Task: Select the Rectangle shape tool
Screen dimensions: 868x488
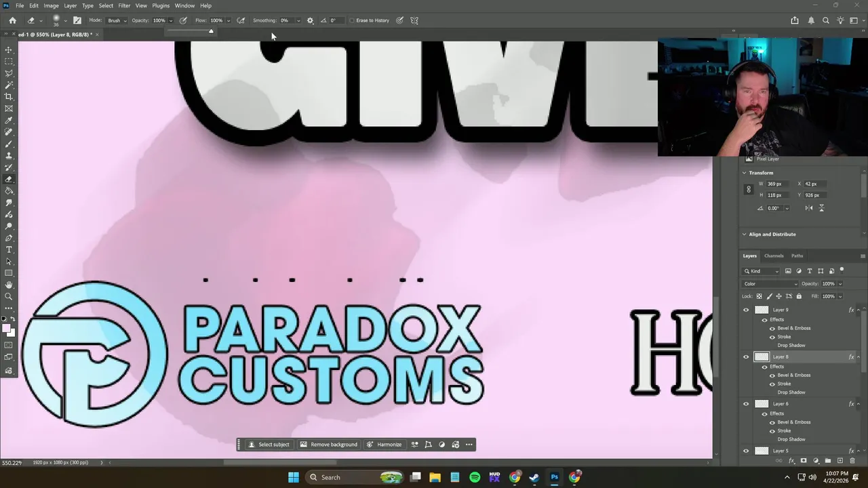Action: click(9, 274)
